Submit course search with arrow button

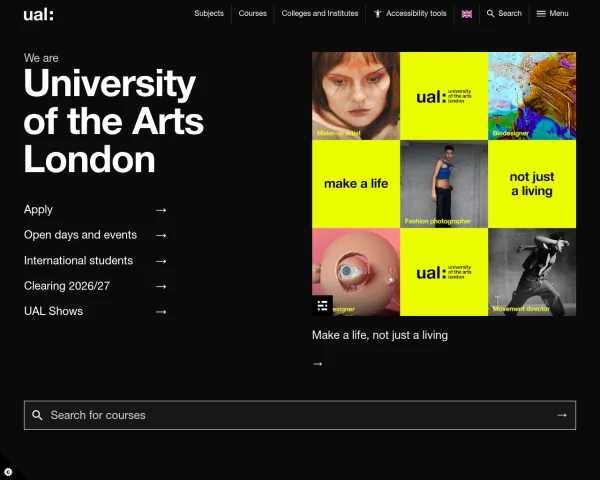point(562,415)
